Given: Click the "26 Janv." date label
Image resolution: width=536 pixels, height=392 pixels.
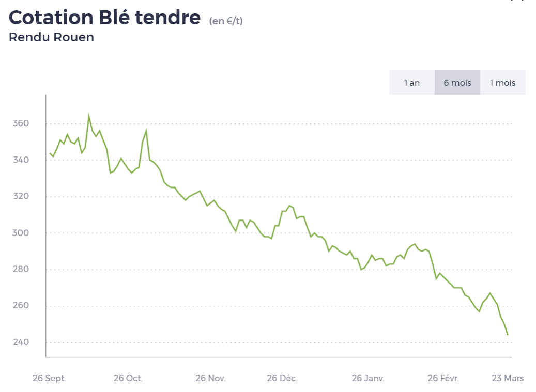Looking at the screenshot, I should pos(368,378).
